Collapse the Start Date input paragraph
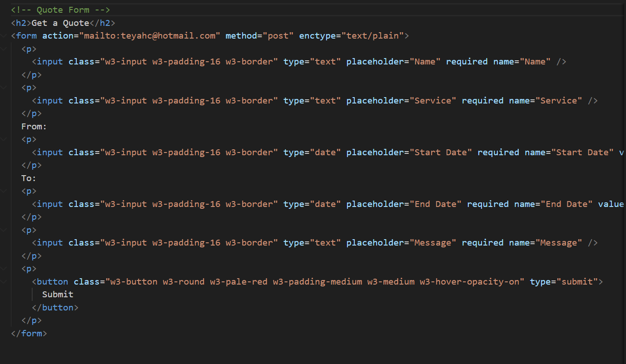Viewport: 626px width, 364px height. pos(4,139)
